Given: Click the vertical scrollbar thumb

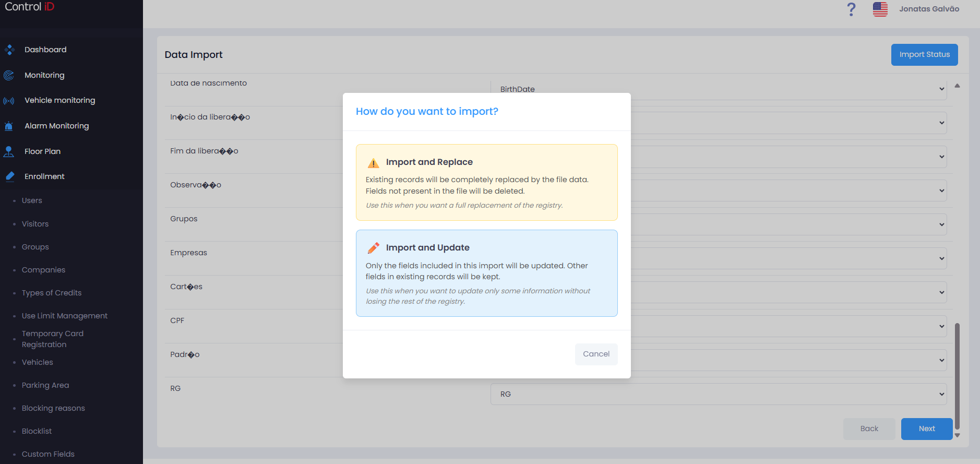Looking at the screenshot, I should (x=957, y=376).
